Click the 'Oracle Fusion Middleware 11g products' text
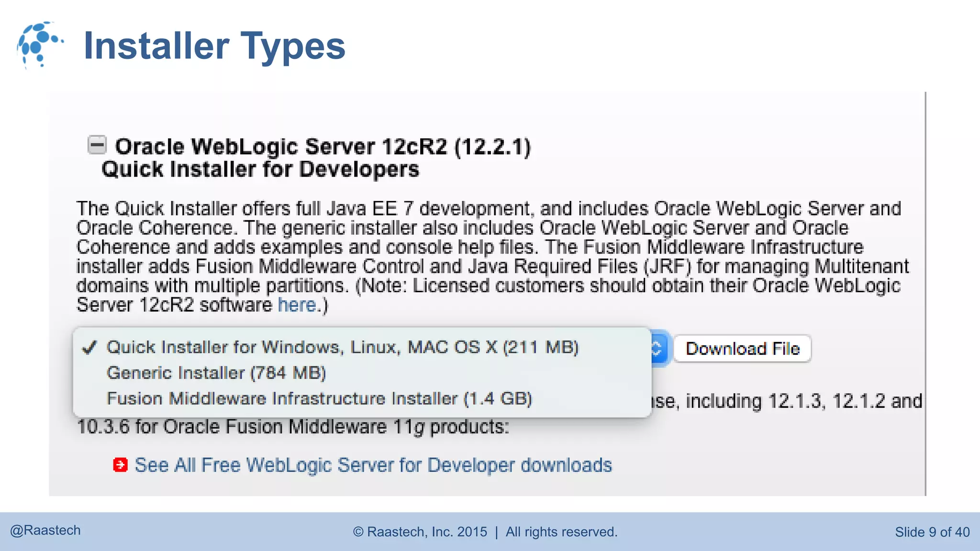The image size is (980, 551). tap(335, 427)
